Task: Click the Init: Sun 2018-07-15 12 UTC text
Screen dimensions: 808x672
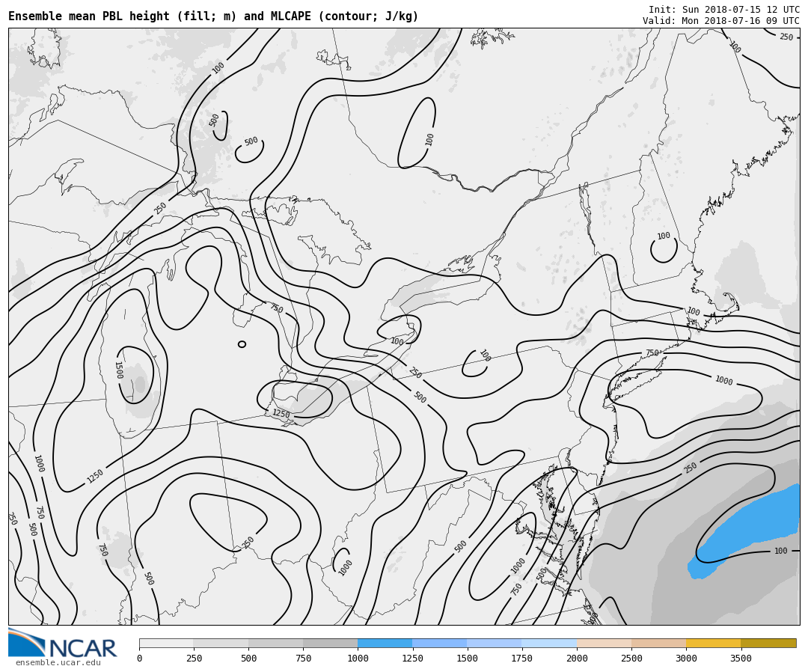Action: (724, 9)
